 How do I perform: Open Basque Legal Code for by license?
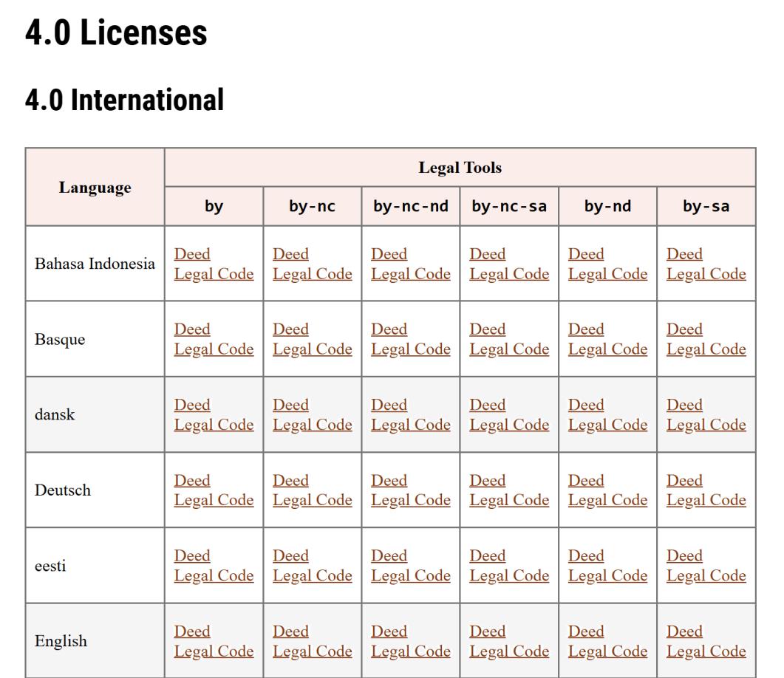[x=214, y=349]
